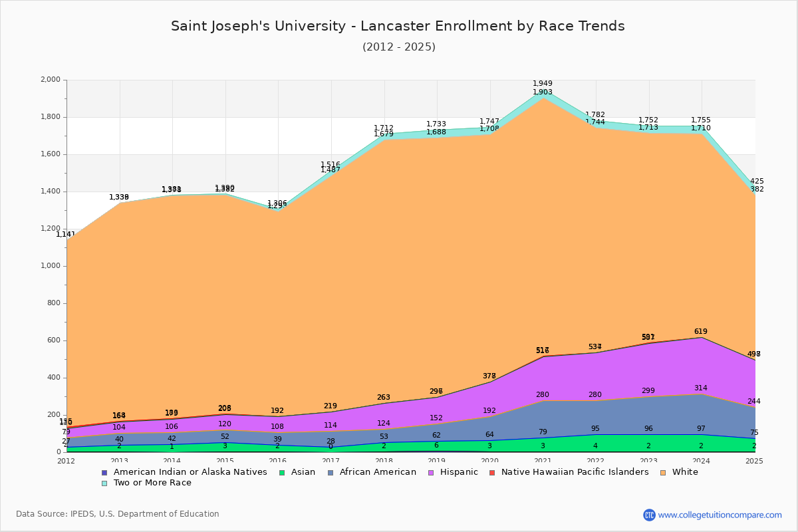Click the Native Hawaiian Pacific Islanders legend label
798x532 pixels.
(x=575, y=472)
